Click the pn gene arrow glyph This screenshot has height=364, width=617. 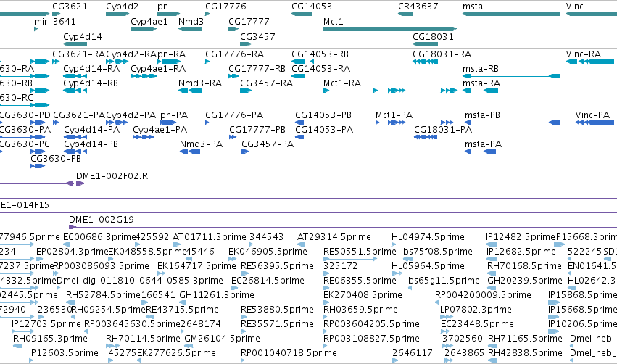(x=168, y=14)
